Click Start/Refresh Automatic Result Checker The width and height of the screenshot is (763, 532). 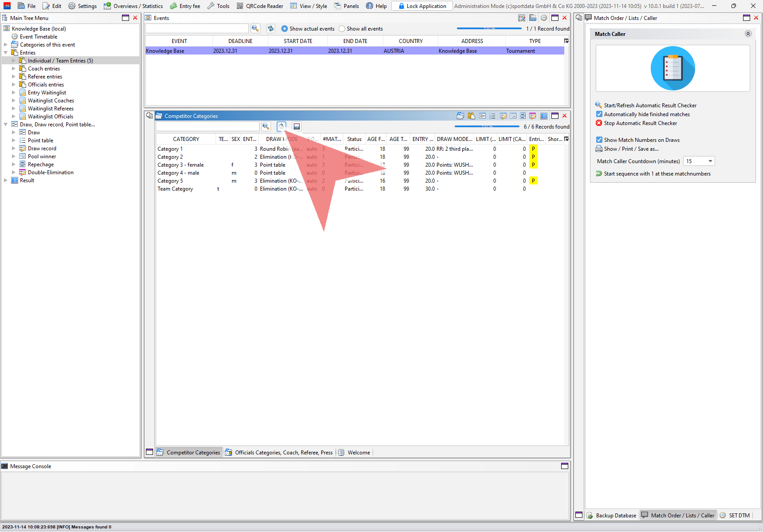[650, 106]
